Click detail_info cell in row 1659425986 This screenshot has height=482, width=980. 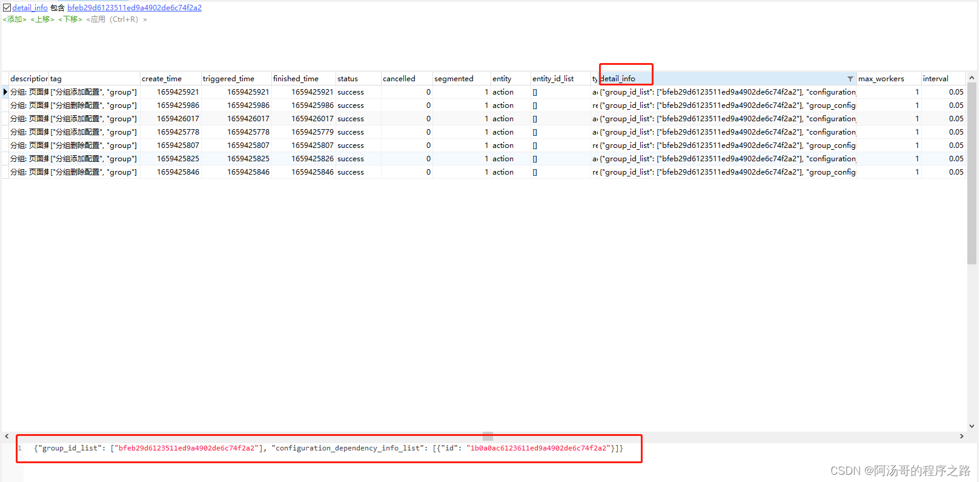(x=727, y=105)
